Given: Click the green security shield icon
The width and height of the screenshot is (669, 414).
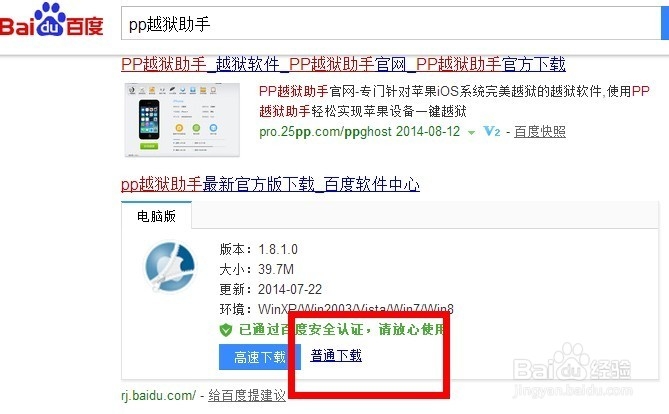Looking at the screenshot, I should coord(226,329).
